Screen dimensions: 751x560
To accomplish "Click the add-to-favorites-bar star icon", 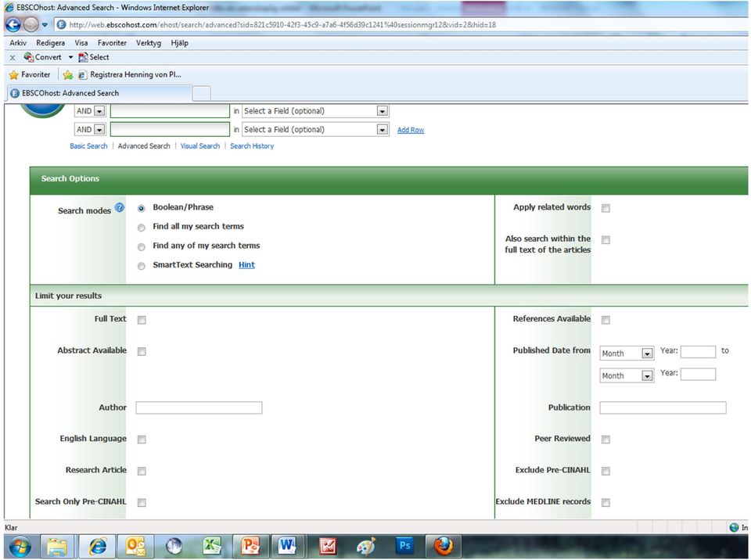I will point(68,75).
